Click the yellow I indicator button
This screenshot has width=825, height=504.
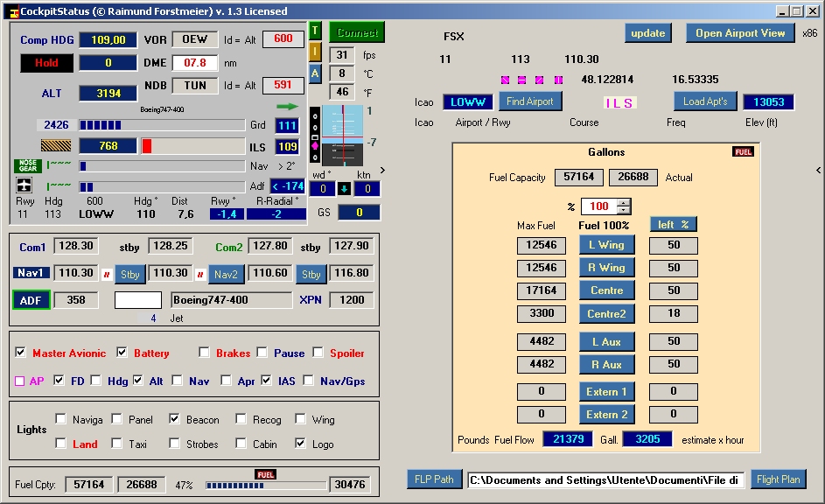[x=315, y=52]
